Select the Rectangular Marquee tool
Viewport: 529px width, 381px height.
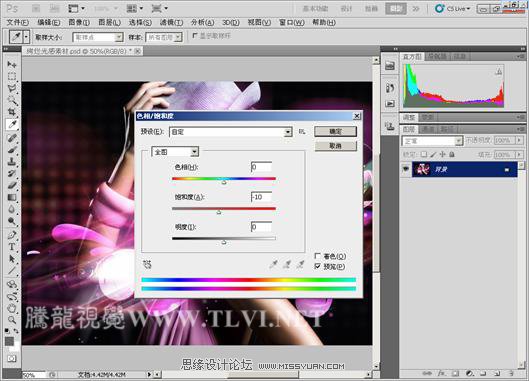(12, 76)
